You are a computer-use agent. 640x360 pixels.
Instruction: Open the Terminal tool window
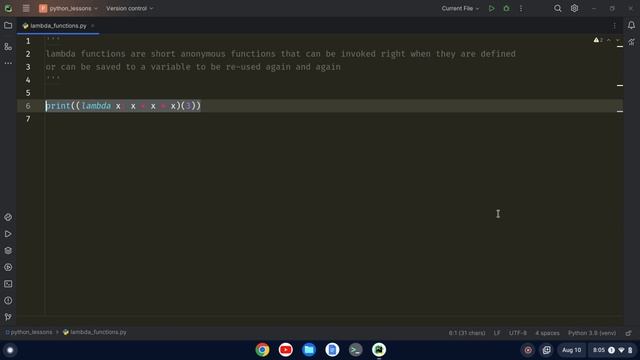[x=8, y=284]
